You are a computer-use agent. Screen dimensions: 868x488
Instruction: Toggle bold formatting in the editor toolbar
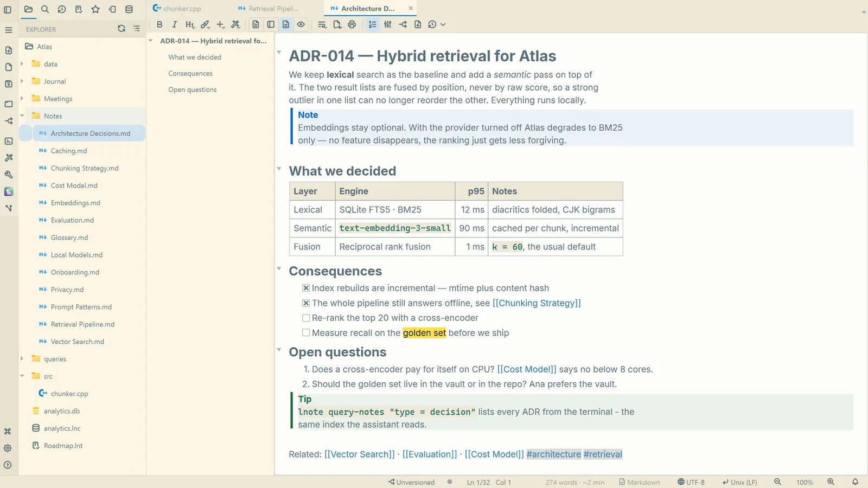pos(159,24)
